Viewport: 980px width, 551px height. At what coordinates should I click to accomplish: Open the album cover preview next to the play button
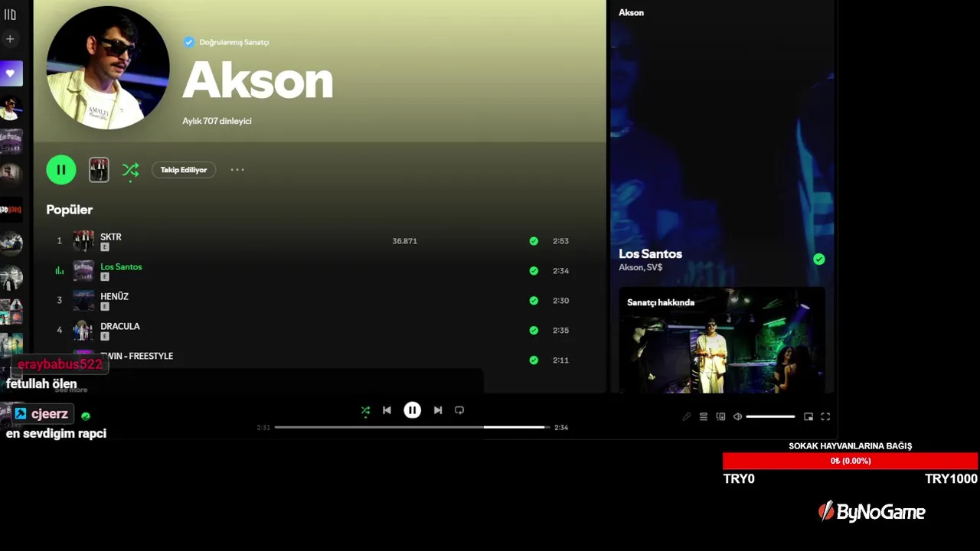click(x=99, y=170)
